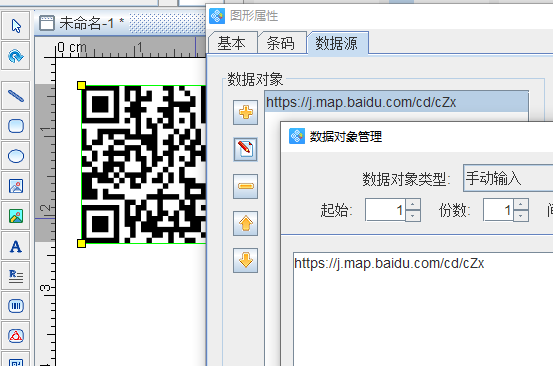Move data object down with arrow button
The width and height of the screenshot is (553, 366).
(x=245, y=261)
